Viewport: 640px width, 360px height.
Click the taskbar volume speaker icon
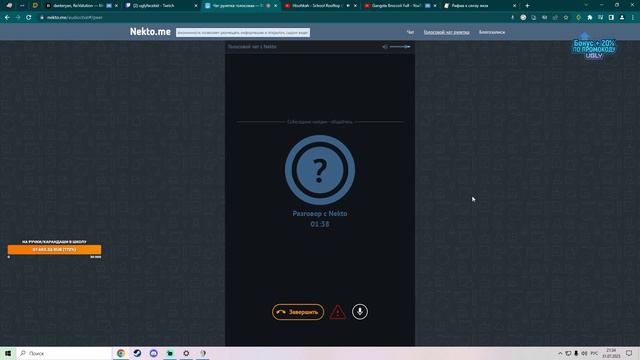[584, 353]
